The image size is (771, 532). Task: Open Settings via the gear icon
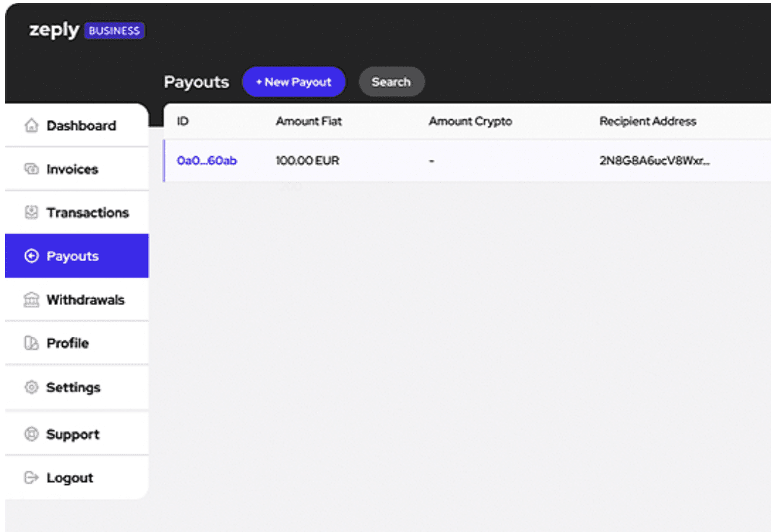[30, 387]
